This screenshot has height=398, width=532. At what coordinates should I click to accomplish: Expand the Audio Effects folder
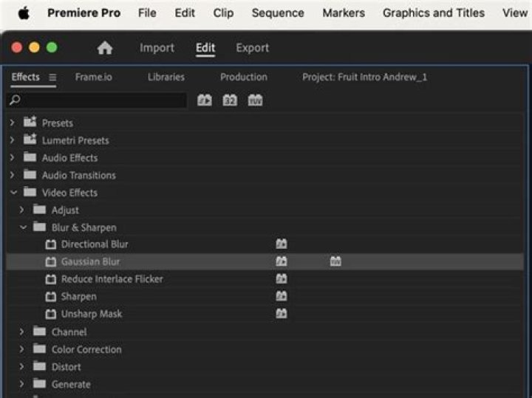pos(13,157)
